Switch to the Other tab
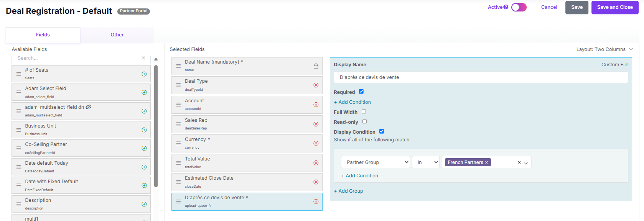644x221 pixels. (x=117, y=35)
